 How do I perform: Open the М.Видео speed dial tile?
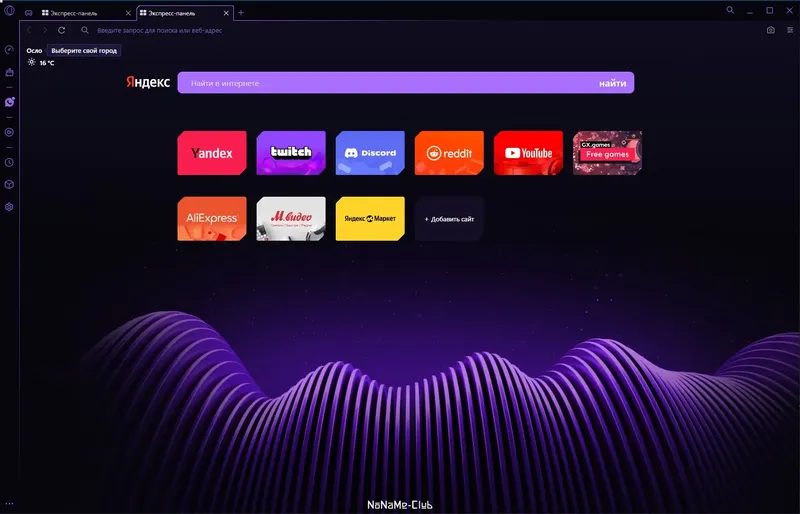pos(291,218)
